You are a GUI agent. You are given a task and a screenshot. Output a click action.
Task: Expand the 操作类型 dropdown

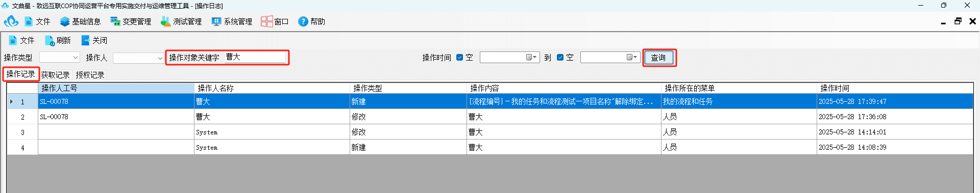click(76, 58)
